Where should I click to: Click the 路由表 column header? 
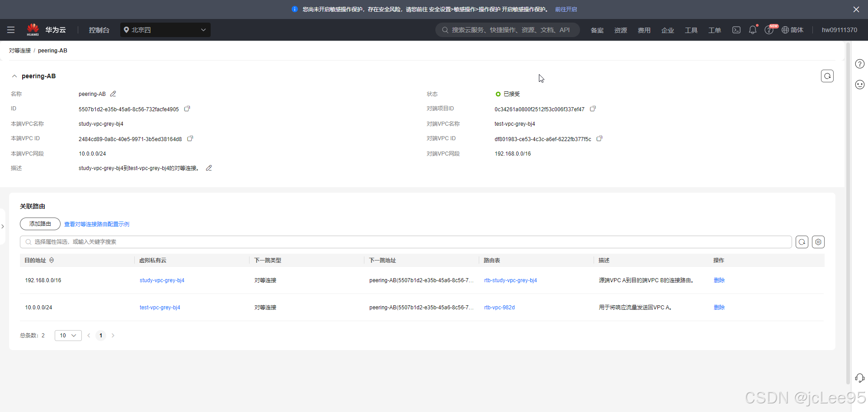tap(492, 260)
